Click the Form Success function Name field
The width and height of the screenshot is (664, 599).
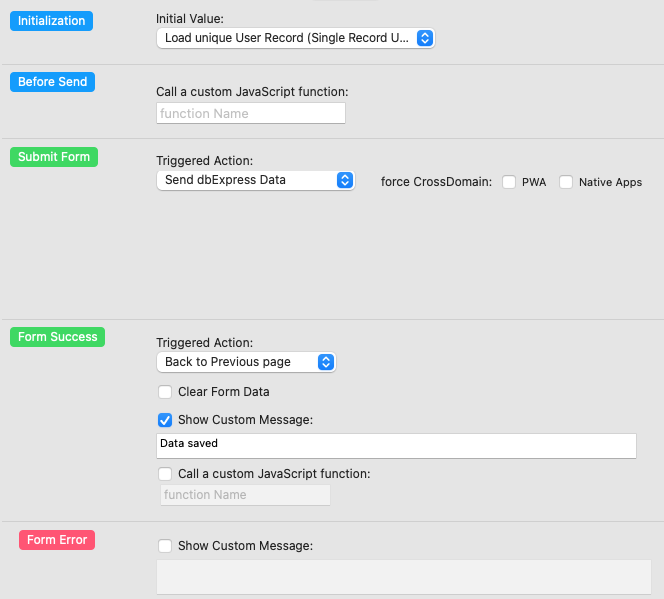[x=244, y=495]
